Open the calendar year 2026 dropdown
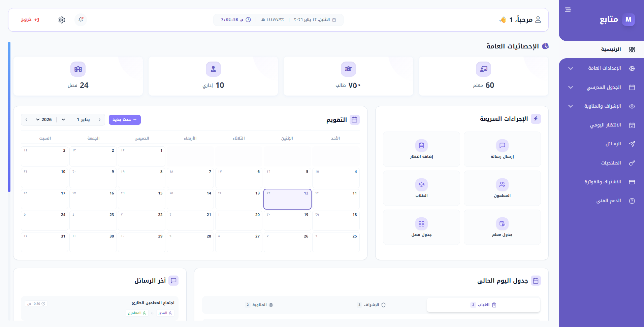The image size is (644, 327). pos(44,120)
